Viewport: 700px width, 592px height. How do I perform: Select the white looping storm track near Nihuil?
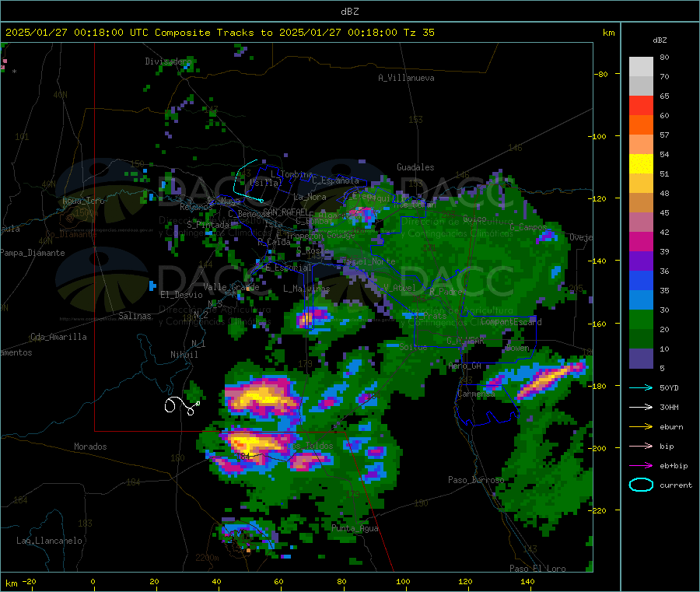point(182,405)
